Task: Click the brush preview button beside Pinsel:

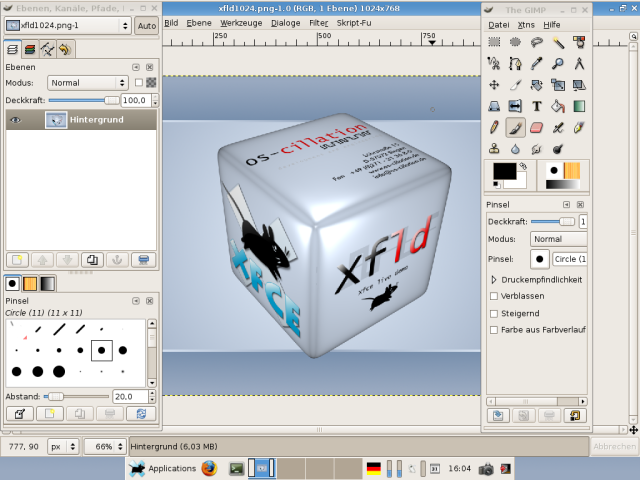Action: (539, 259)
